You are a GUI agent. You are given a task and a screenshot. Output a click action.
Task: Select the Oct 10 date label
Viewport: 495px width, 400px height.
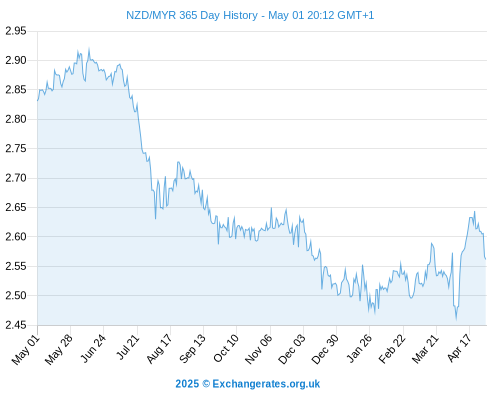226,348
